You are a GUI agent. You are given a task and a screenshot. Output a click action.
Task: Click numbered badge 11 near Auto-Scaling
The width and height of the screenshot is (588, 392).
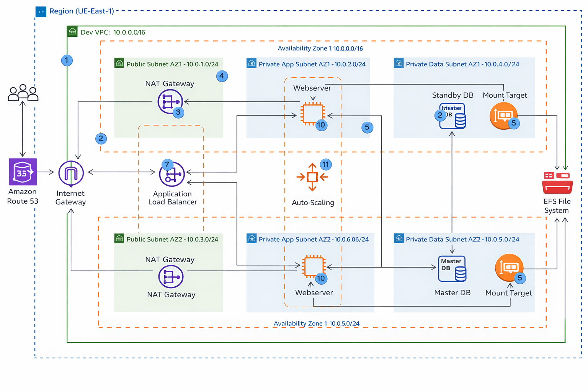pos(325,165)
